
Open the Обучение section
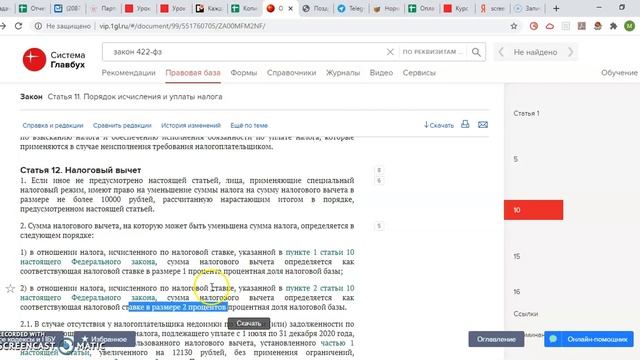pyautogui.click(x=619, y=73)
